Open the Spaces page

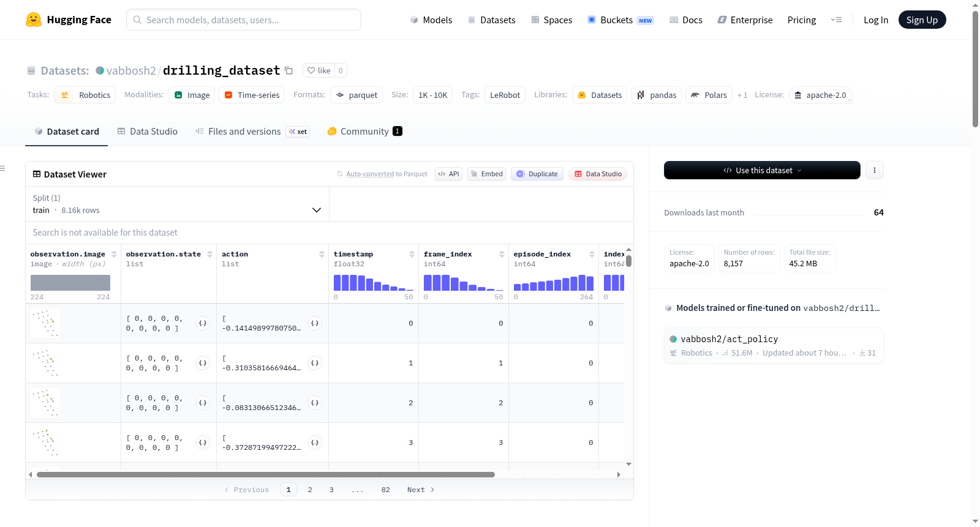point(552,20)
